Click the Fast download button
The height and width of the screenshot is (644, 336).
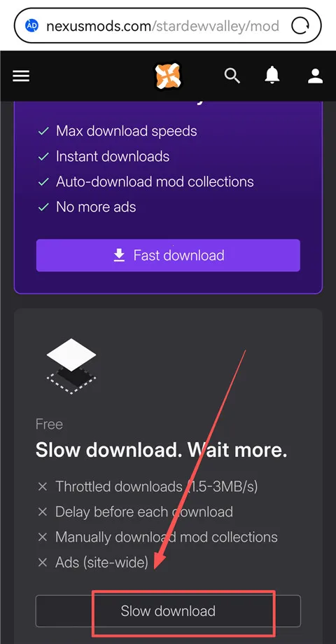pyautogui.click(x=168, y=256)
